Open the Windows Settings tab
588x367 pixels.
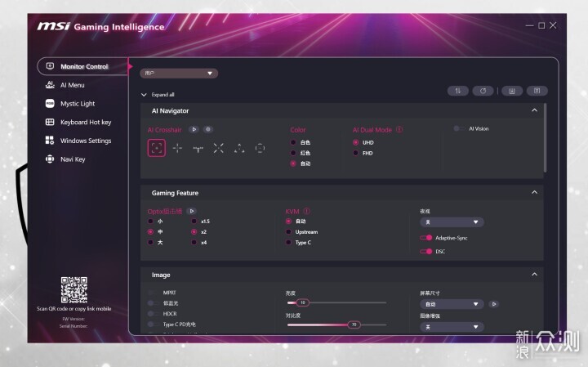86,141
